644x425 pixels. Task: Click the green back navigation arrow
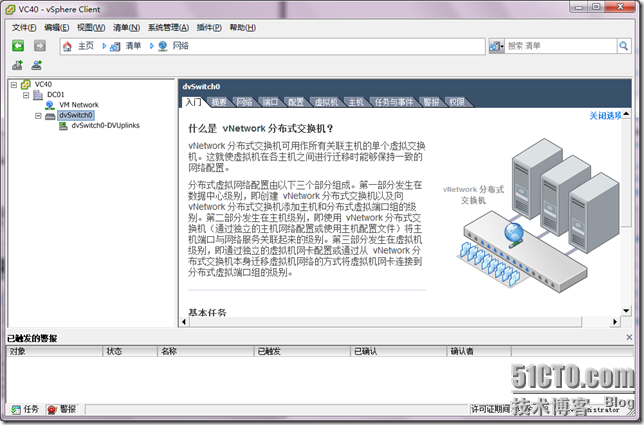click(18, 46)
